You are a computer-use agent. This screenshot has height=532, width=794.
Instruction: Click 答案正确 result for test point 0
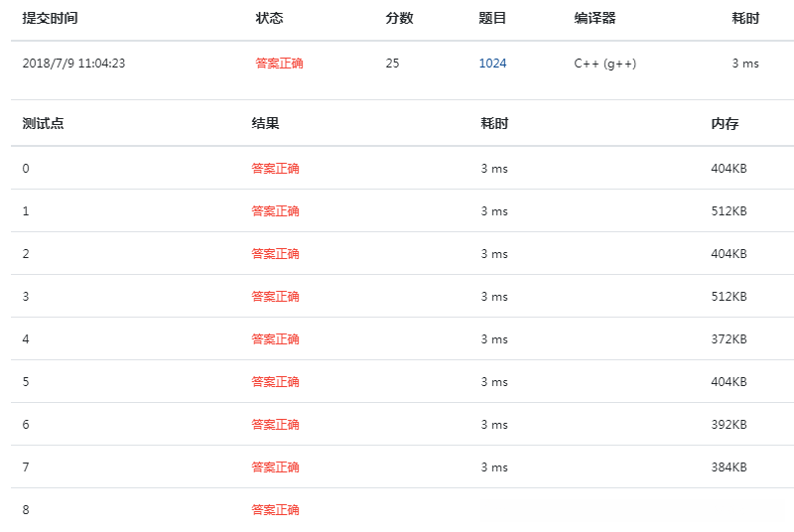tap(275, 169)
